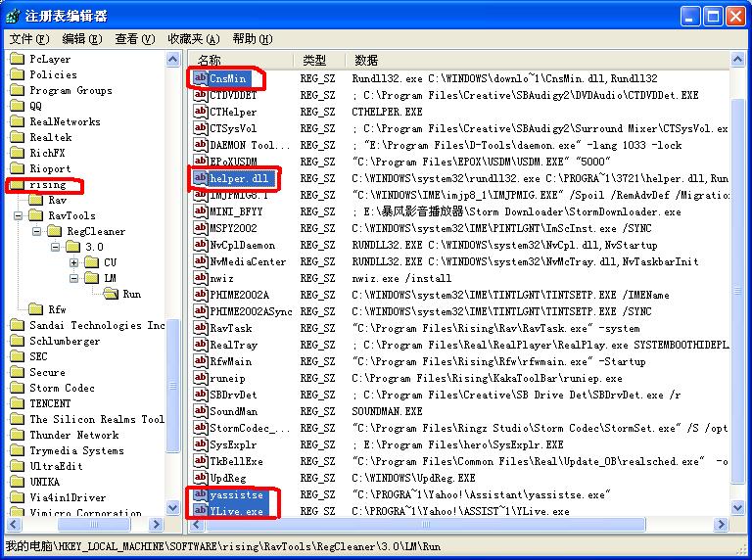
Task: Select the Rav key in tree
Action: click(x=58, y=201)
